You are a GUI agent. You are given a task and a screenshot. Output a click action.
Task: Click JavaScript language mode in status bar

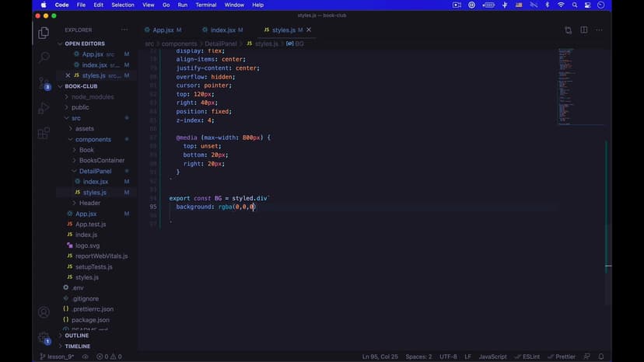coord(492,357)
